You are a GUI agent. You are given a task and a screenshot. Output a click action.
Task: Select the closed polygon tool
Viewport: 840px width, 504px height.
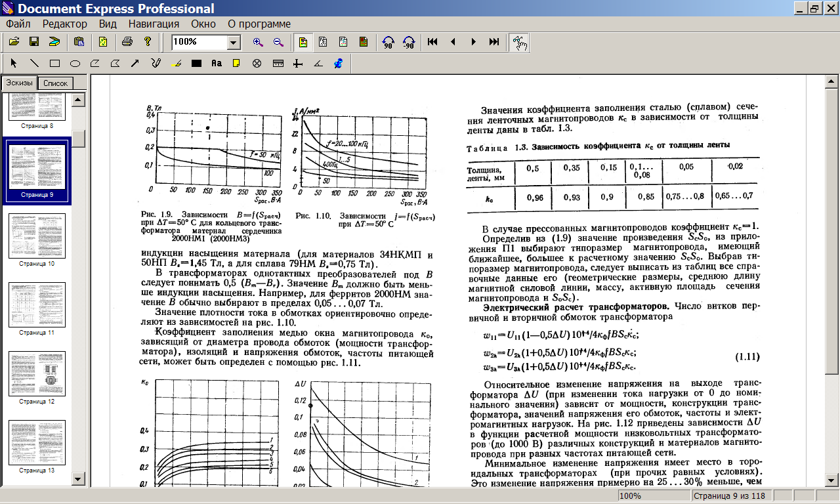tap(115, 64)
